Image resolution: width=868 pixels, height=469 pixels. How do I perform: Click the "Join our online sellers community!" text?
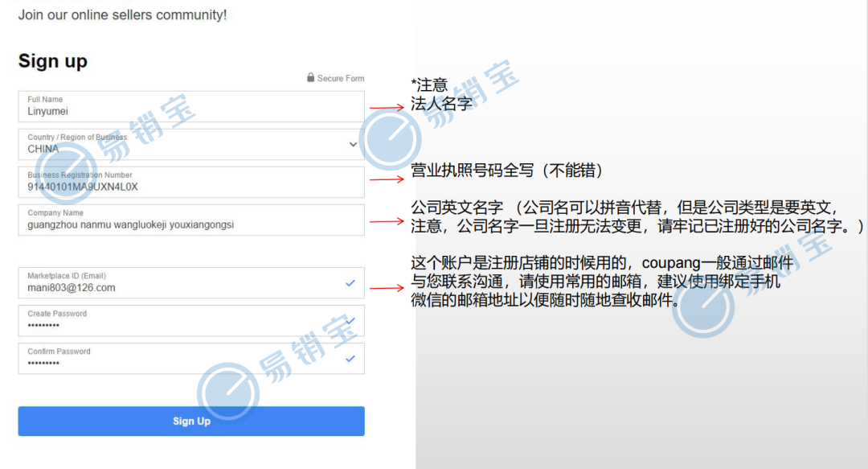(122, 15)
